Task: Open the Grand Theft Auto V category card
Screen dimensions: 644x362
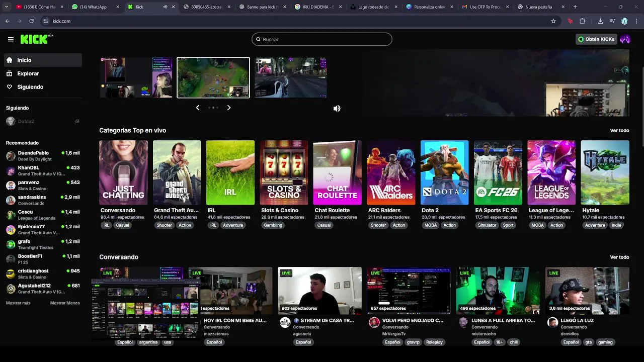Action: click(177, 172)
